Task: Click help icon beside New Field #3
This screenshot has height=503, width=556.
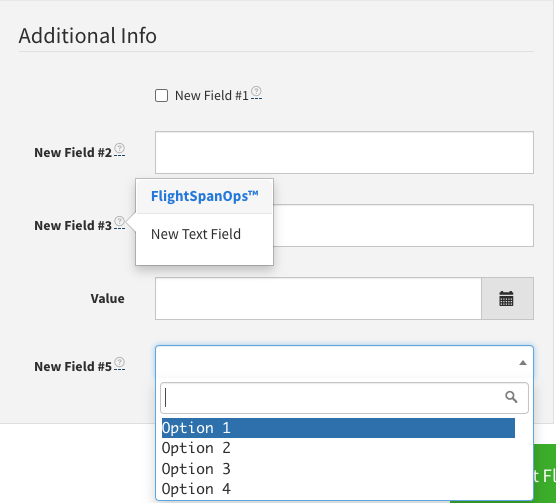Action: [119, 221]
